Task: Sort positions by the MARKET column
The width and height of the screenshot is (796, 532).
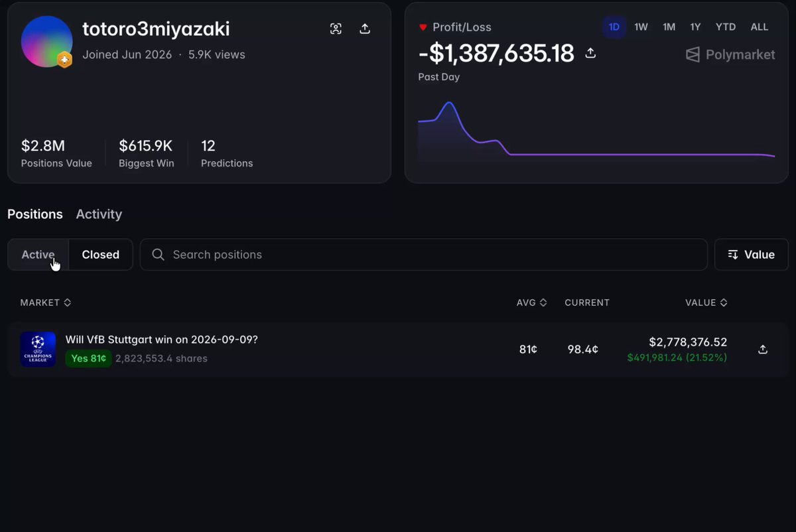Action: coord(46,302)
